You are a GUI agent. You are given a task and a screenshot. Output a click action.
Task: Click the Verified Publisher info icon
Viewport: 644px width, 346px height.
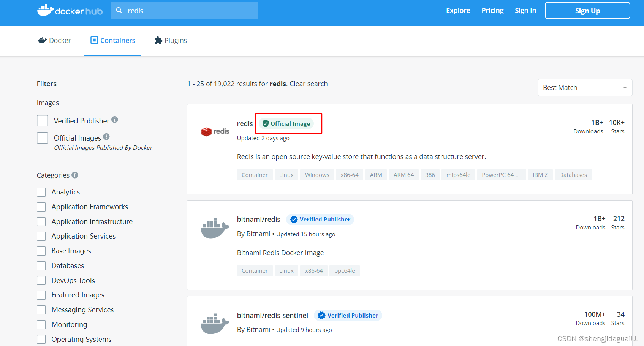115,120
